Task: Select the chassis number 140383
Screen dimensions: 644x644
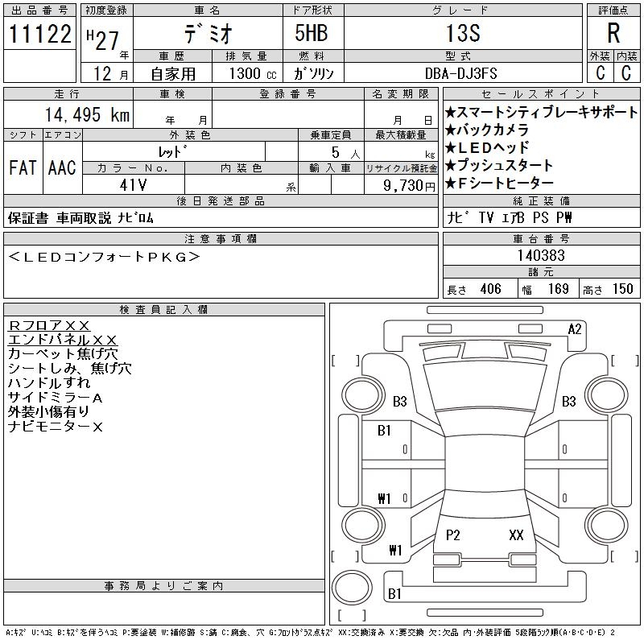Action: tap(541, 255)
